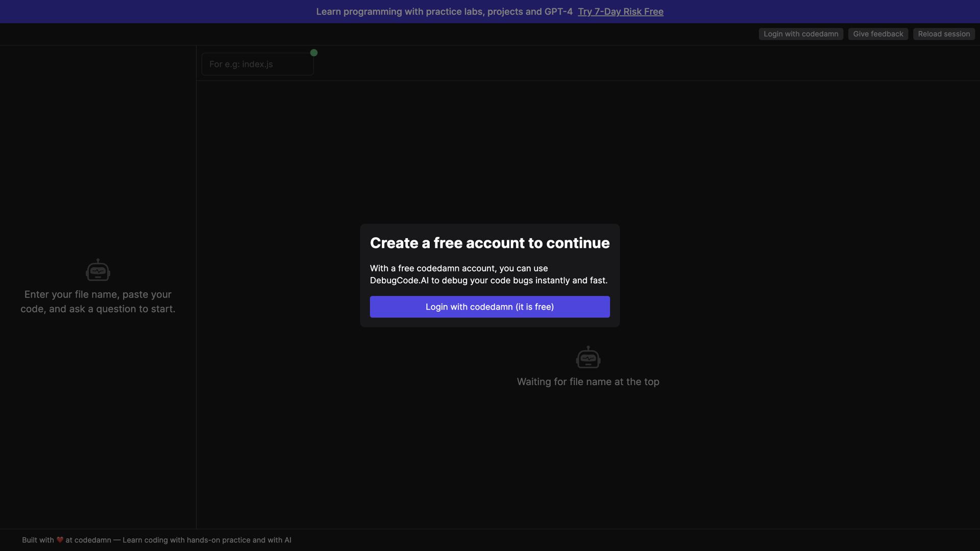Image resolution: width=980 pixels, height=551 pixels.
Task: Hit the 'Reload session' button
Action: [944, 34]
